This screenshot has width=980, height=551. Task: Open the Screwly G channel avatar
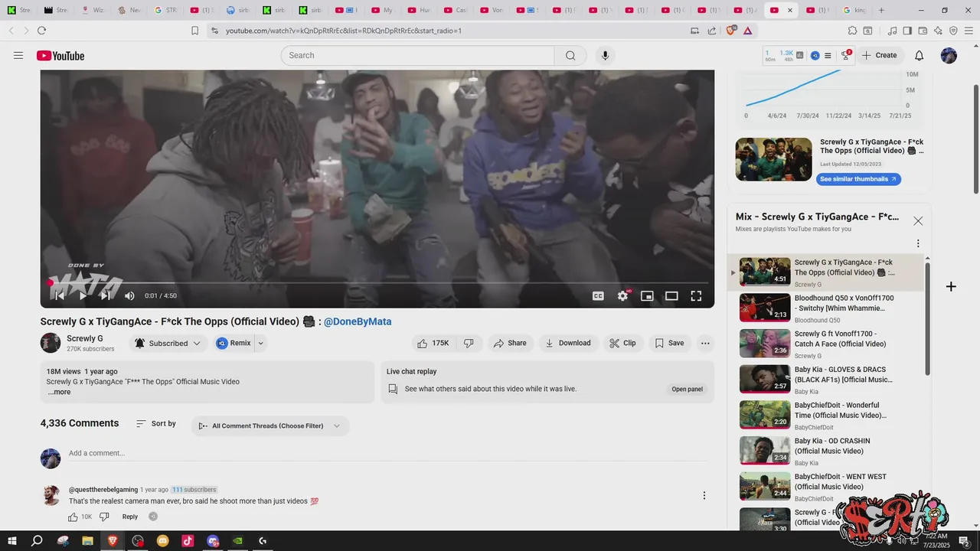(x=51, y=343)
